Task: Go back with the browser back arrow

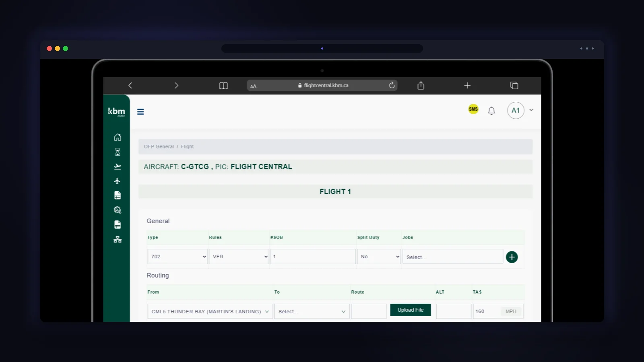Action: [x=130, y=85]
